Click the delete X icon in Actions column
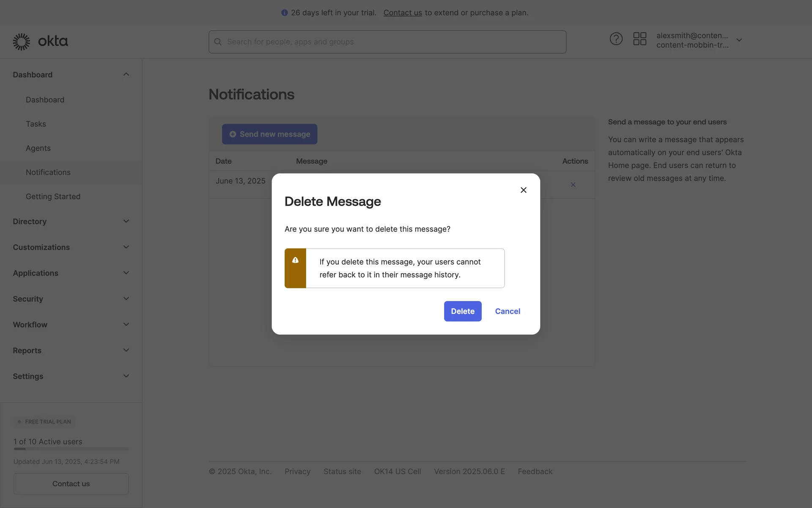This screenshot has height=508, width=812. 573,185
